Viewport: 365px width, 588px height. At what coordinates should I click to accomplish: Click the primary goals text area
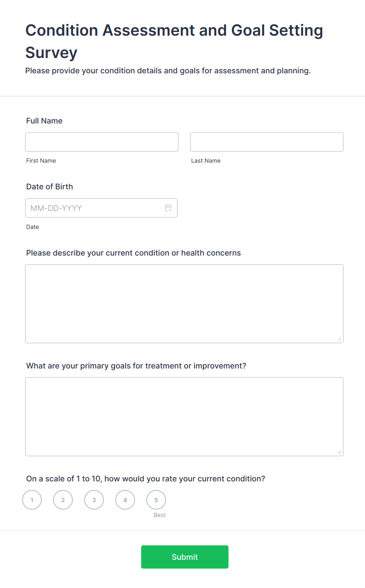click(184, 417)
